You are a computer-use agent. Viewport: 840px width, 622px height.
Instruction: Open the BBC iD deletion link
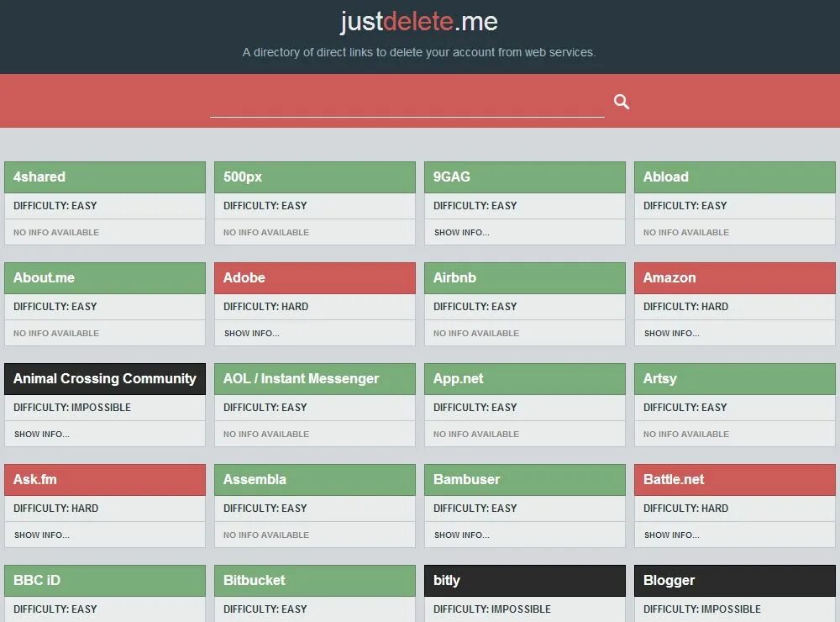105,580
